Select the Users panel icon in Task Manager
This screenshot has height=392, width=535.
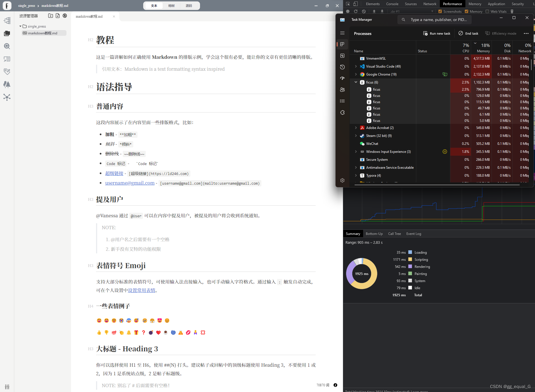tap(343, 89)
